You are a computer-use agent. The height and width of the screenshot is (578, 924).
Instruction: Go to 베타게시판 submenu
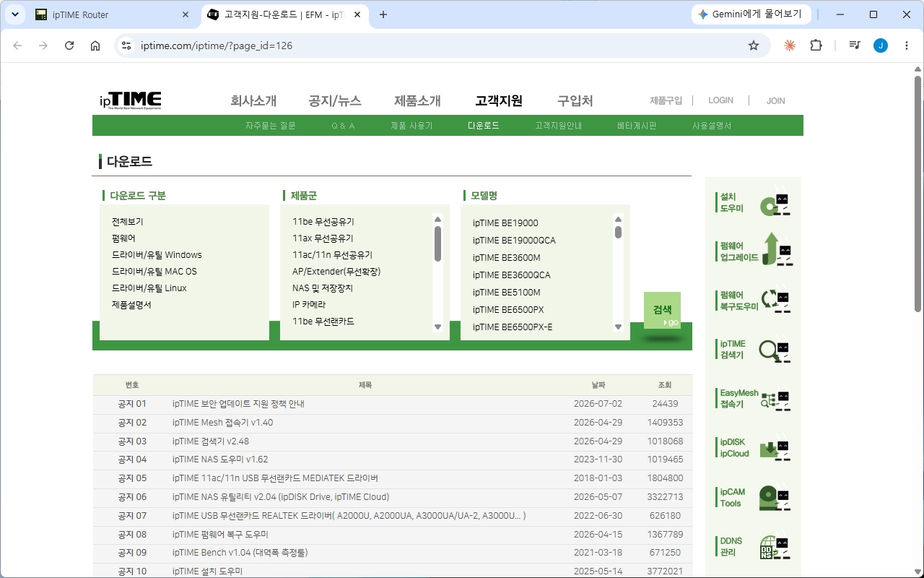[x=637, y=126]
